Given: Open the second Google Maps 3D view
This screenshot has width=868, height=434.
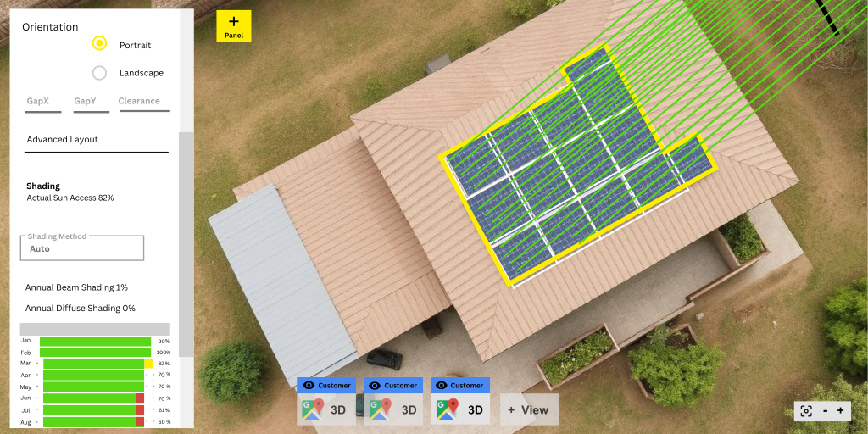Looking at the screenshot, I should tap(392, 409).
